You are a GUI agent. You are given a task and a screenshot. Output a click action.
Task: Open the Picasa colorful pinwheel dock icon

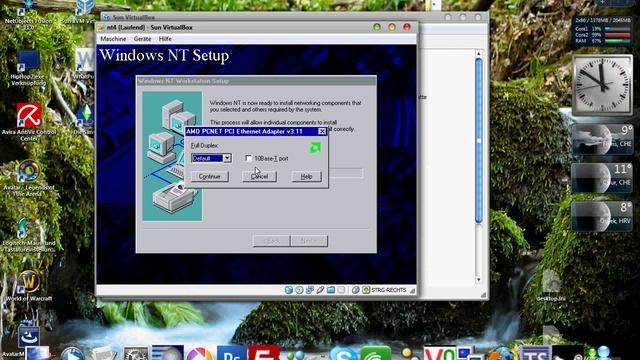point(200,353)
